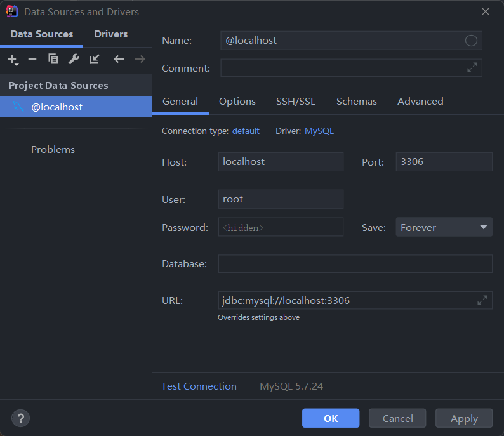
Task: Open the SSH/SSL tab
Action: (x=296, y=102)
